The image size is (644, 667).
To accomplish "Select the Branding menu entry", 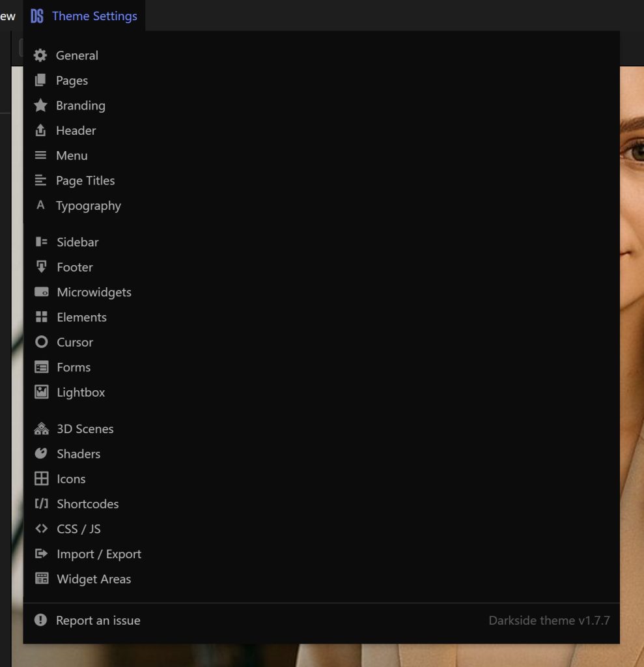I will pos(80,106).
